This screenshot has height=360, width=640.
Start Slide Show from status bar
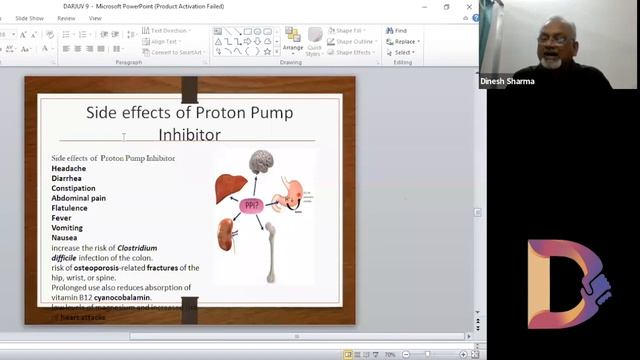pyautogui.click(x=376, y=355)
